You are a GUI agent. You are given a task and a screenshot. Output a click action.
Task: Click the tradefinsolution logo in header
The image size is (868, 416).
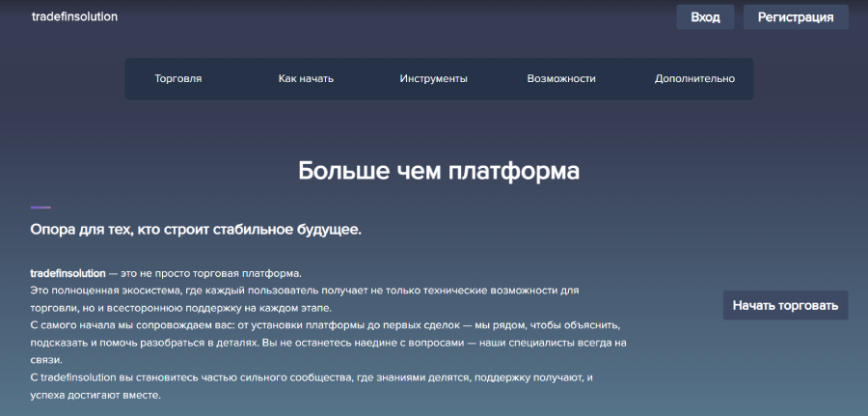click(x=74, y=16)
